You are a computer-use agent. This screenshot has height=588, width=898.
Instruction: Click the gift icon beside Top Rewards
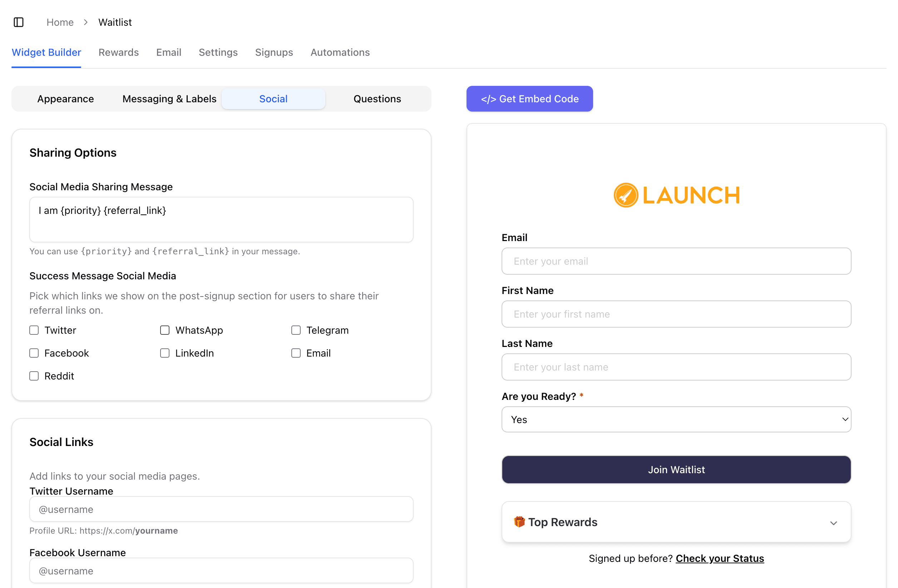[x=519, y=521]
